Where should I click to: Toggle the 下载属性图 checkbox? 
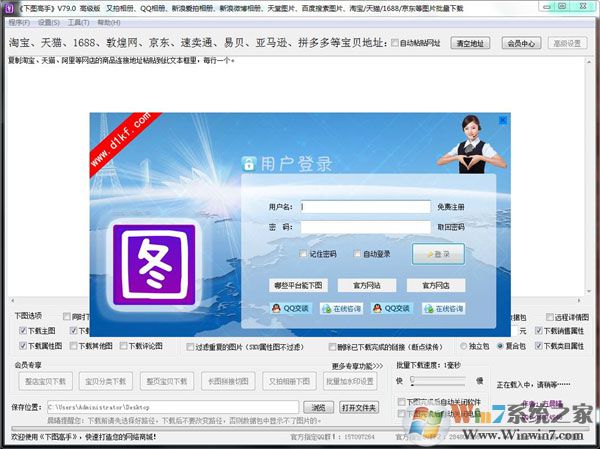pos(23,346)
